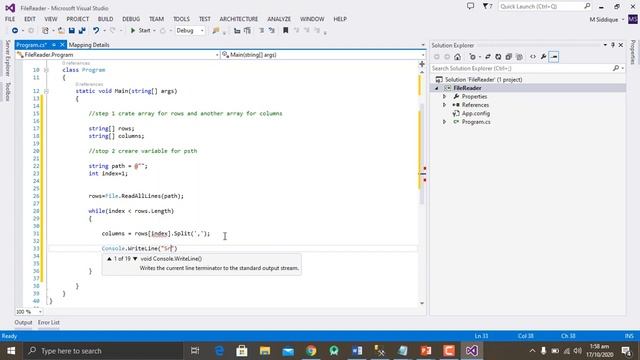
Task: Expand the Program.cs node in Solution Explorer
Action: point(444,122)
